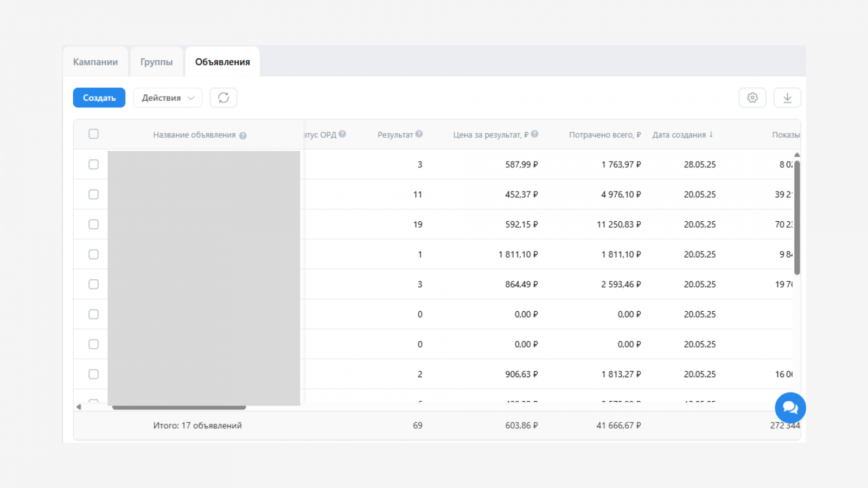Check the row dated 28.05.25
This screenshot has height=488, width=868.
[93, 164]
